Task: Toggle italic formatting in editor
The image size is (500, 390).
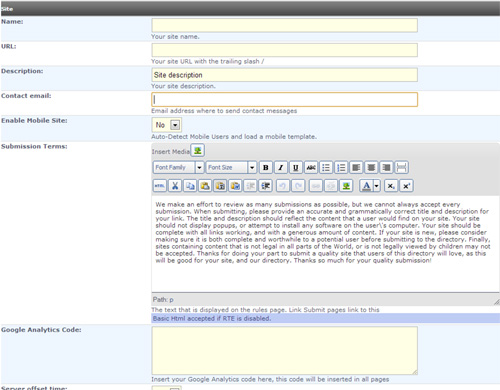Action: (281, 167)
